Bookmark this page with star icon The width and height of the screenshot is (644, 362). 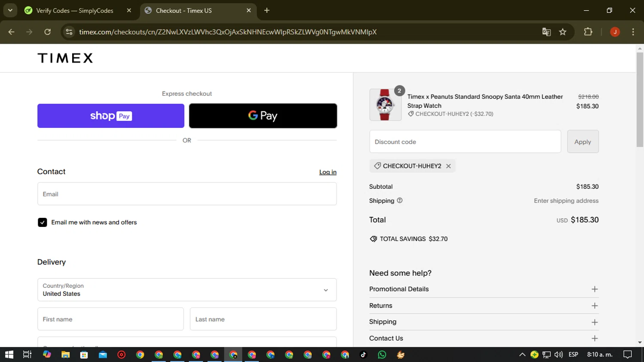pos(563,32)
